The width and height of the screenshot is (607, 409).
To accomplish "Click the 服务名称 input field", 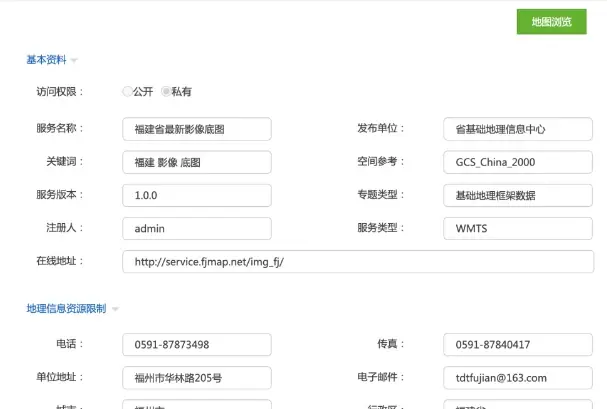I will click(x=196, y=129).
